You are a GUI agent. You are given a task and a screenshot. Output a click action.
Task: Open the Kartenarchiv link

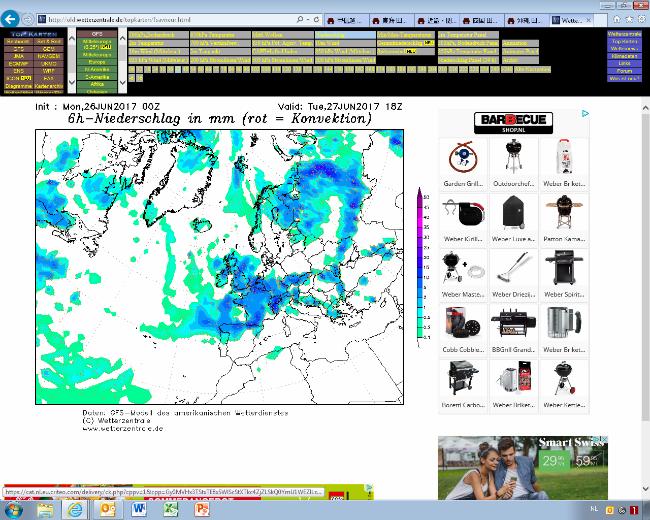(x=49, y=86)
